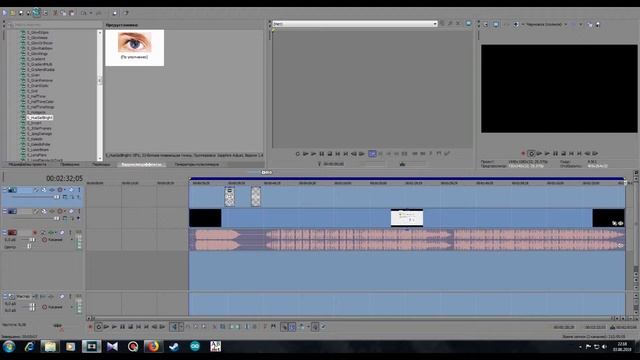
Task: Choose the default eye preset thumbnail
Action: (x=134, y=47)
